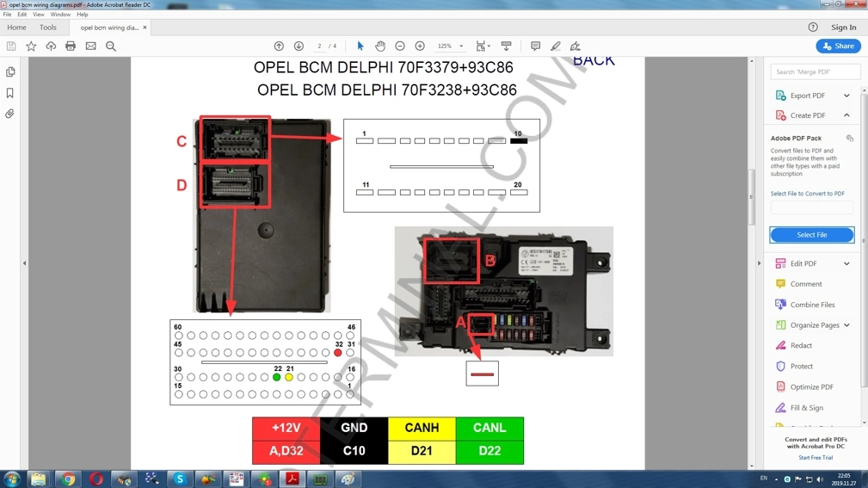
Task: Open the Redact tool
Action: (800, 345)
